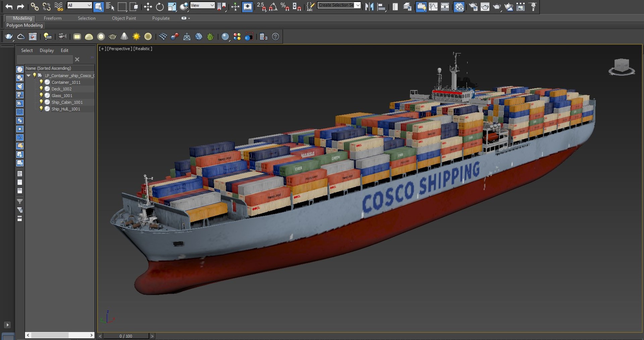Screen dimensions: 644x340
Task: Click the Align tool icon
Action: [381, 6]
